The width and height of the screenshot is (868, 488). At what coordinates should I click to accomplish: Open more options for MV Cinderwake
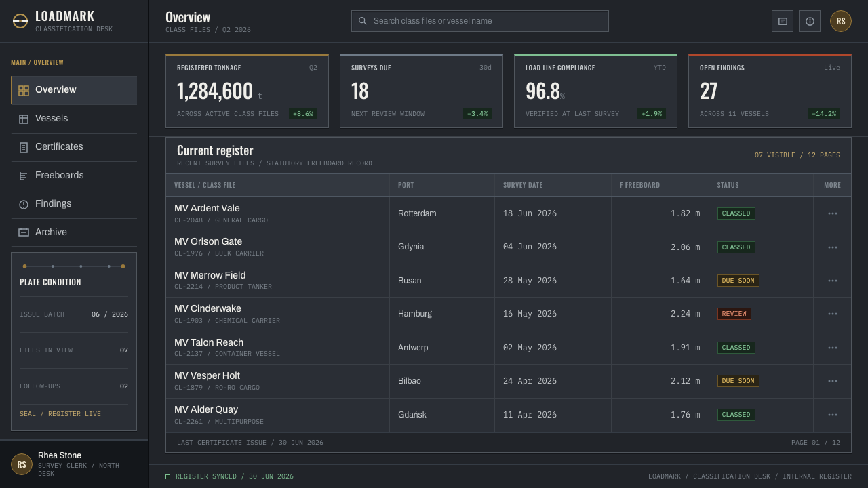pyautogui.click(x=833, y=314)
